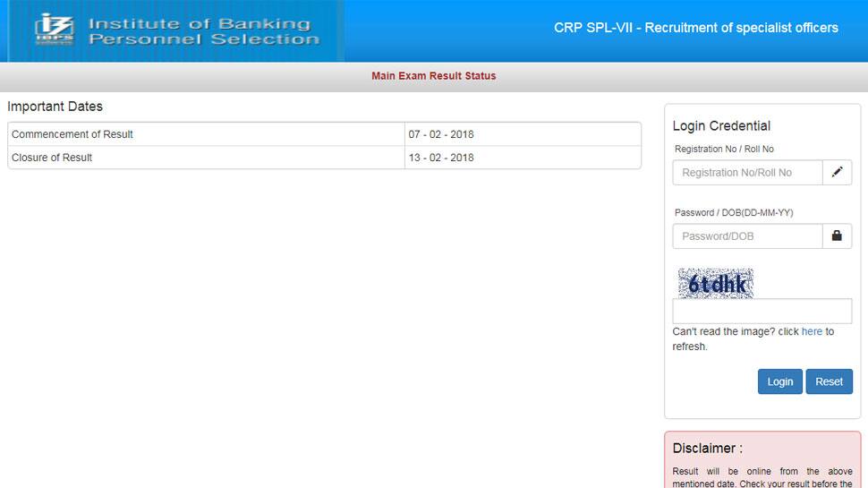Click the 'Commencement of Result' cell
868x488 pixels.
click(x=206, y=134)
